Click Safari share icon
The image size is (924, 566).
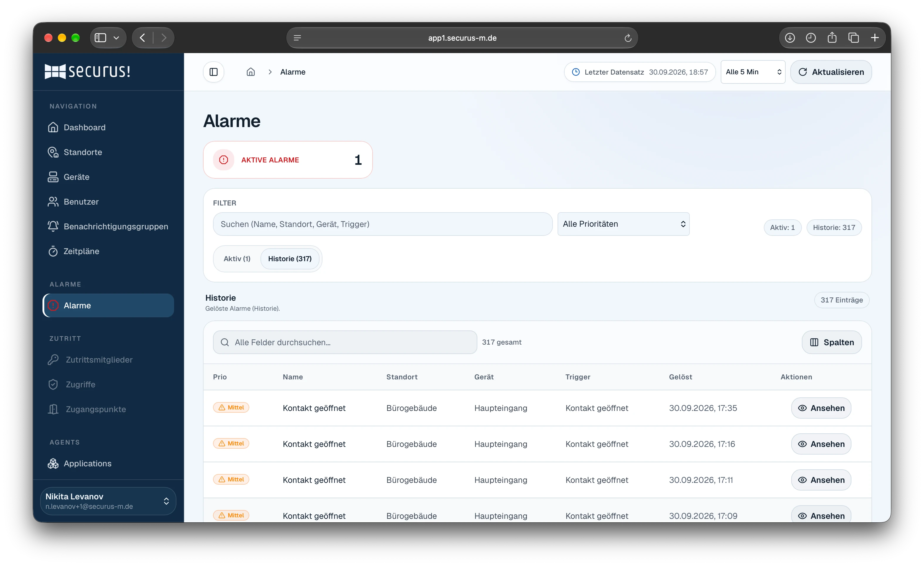tap(832, 38)
